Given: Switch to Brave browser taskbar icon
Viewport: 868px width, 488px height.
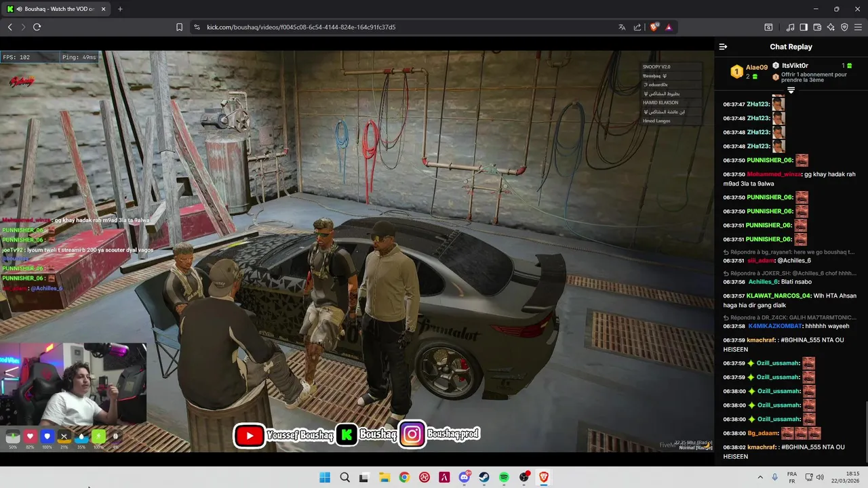Looking at the screenshot, I should coord(544,477).
